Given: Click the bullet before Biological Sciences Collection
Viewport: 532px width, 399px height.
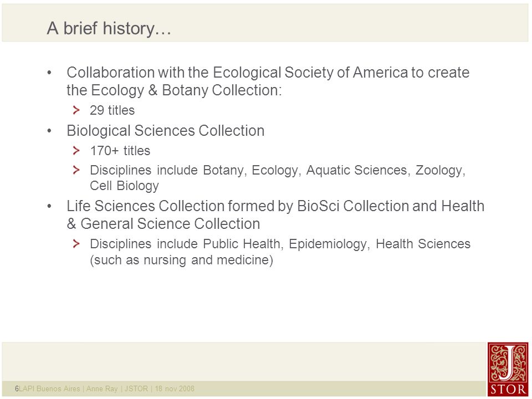Looking at the screenshot, I should 49,131.
